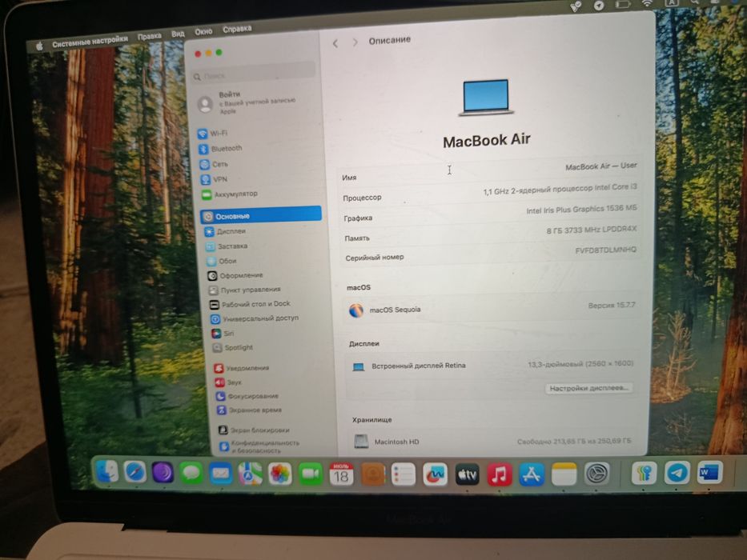Open Apple TV from the Dock
Viewport: 747px width, 560px height.
pos(467,474)
